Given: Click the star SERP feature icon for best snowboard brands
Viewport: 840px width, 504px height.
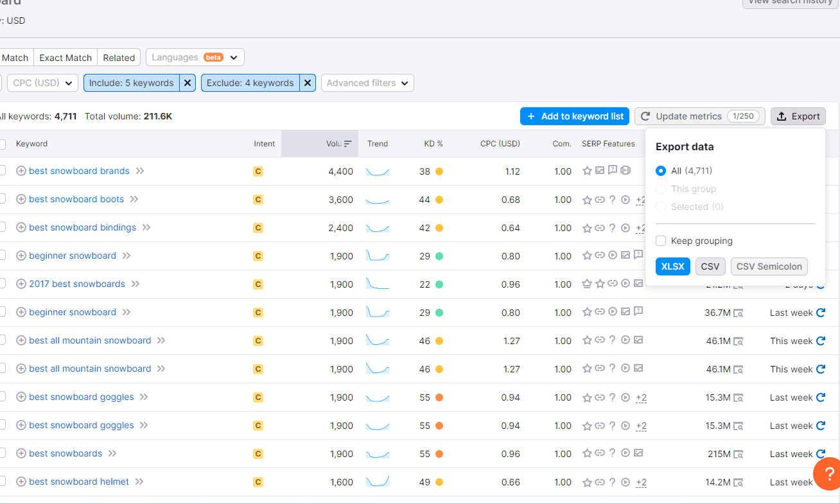Looking at the screenshot, I should coord(587,171).
